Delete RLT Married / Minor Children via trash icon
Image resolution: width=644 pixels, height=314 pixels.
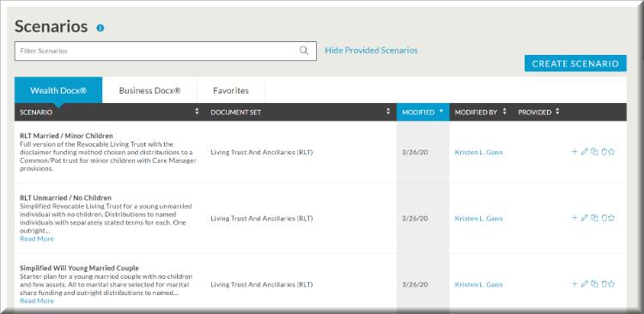coord(605,152)
